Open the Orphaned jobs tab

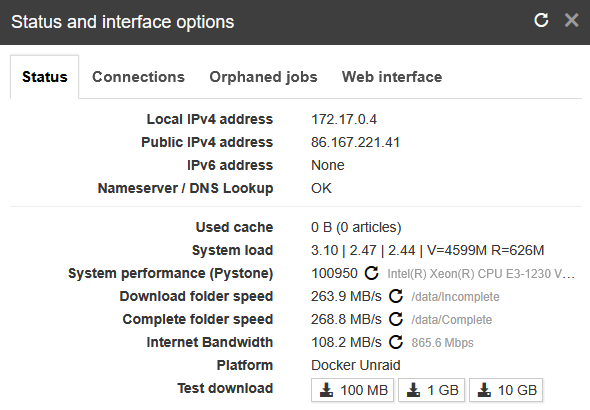[263, 77]
